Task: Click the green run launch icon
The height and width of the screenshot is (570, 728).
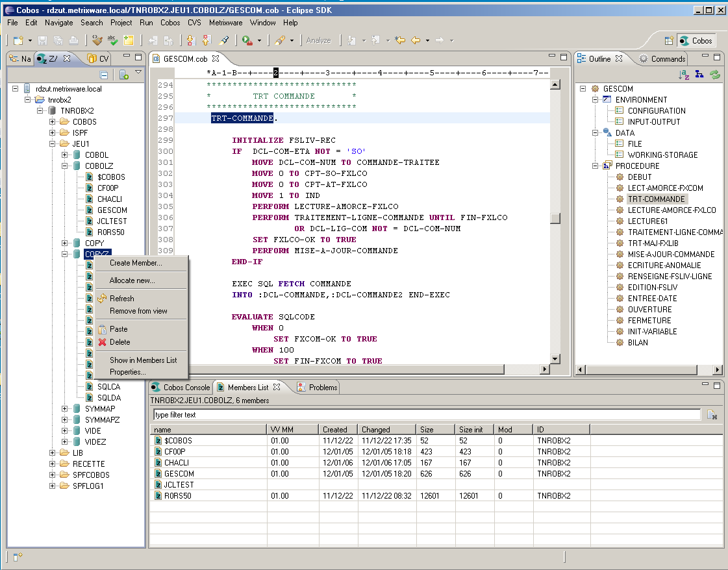Action: [247, 40]
